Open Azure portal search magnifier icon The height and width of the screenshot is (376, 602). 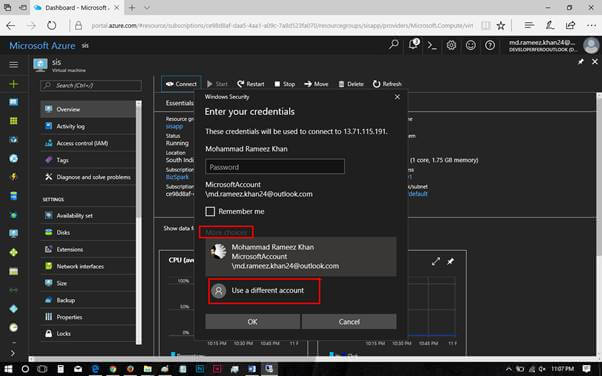click(394, 45)
